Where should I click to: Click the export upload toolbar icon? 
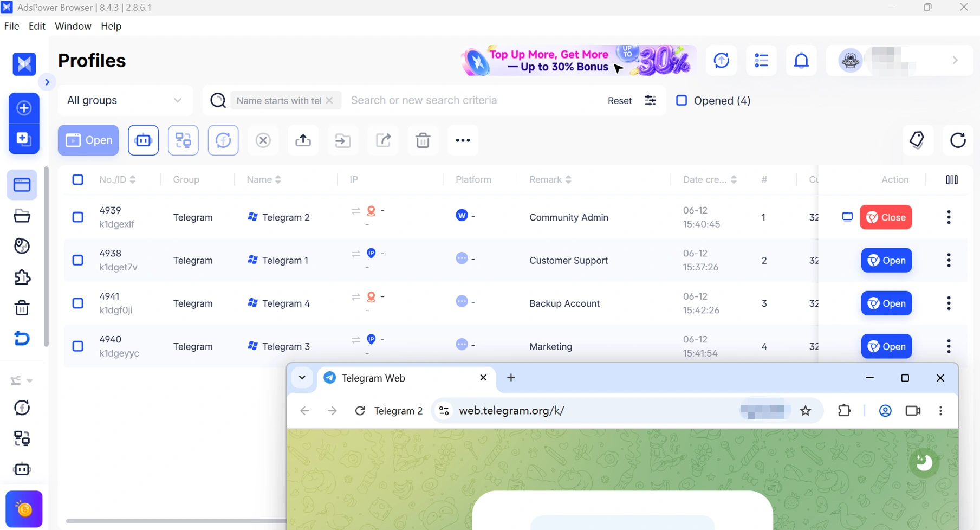click(303, 140)
